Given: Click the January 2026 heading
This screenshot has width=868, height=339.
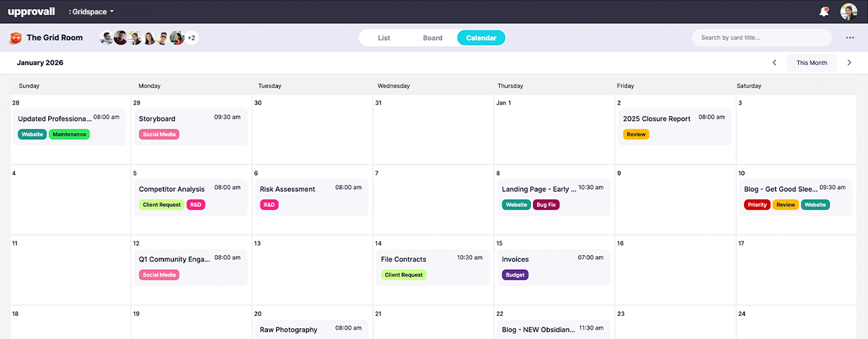Looking at the screenshot, I should coord(40,63).
